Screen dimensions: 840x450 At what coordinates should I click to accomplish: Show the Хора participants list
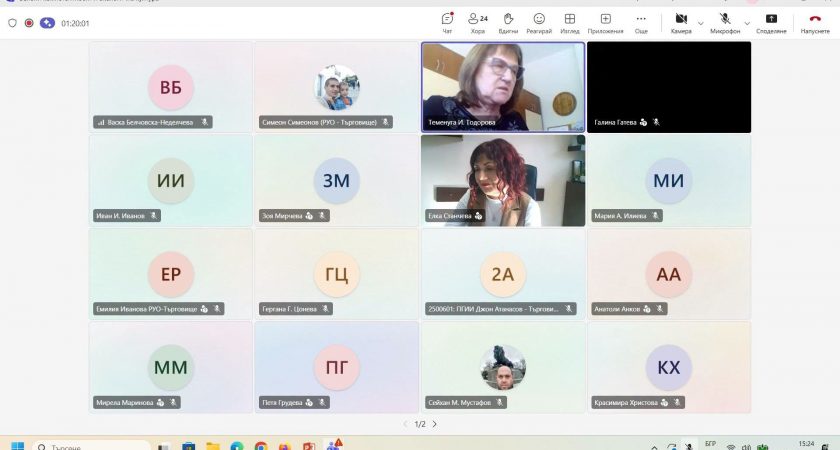pyautogui.click(x=478, y=23)
